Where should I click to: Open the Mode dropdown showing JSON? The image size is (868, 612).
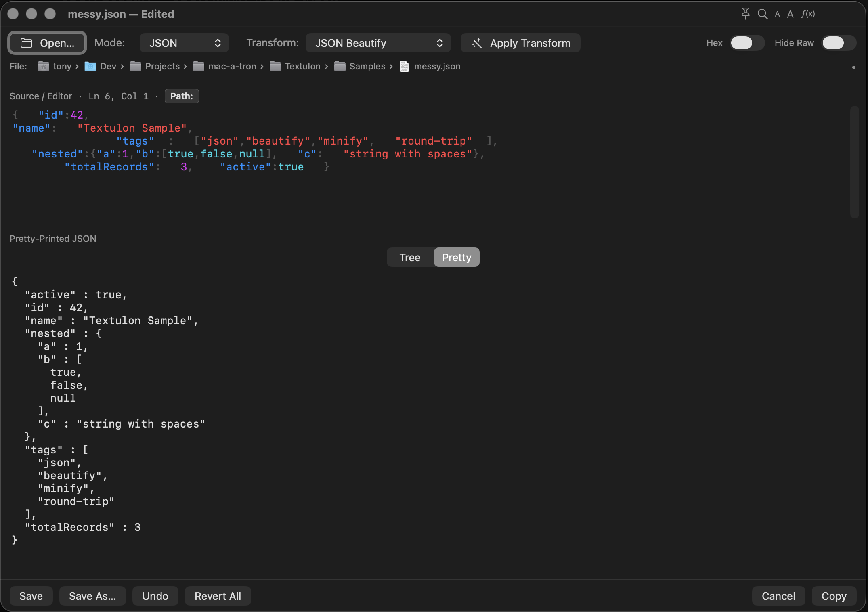tap(184, 43)
